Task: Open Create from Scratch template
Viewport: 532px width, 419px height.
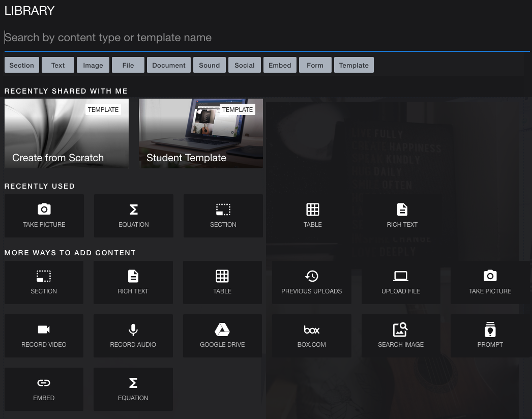Action: pyautogui.click(x=67, y=133)
